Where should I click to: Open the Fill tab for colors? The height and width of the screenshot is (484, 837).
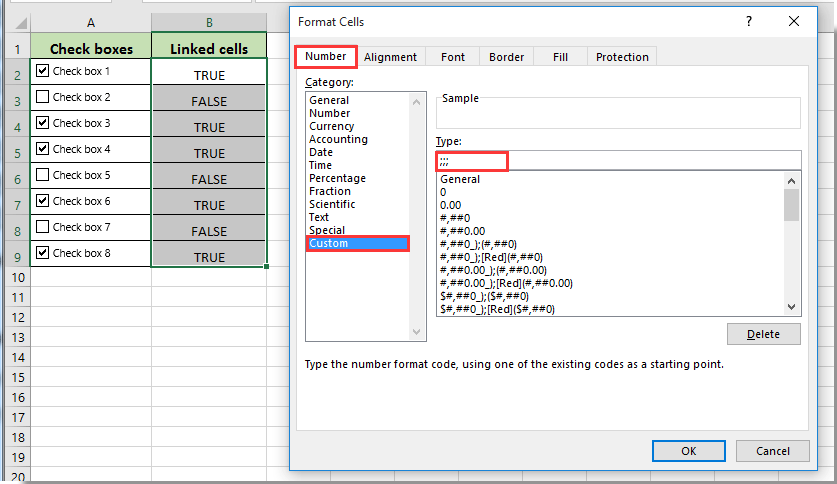click(x=560, y=57)
